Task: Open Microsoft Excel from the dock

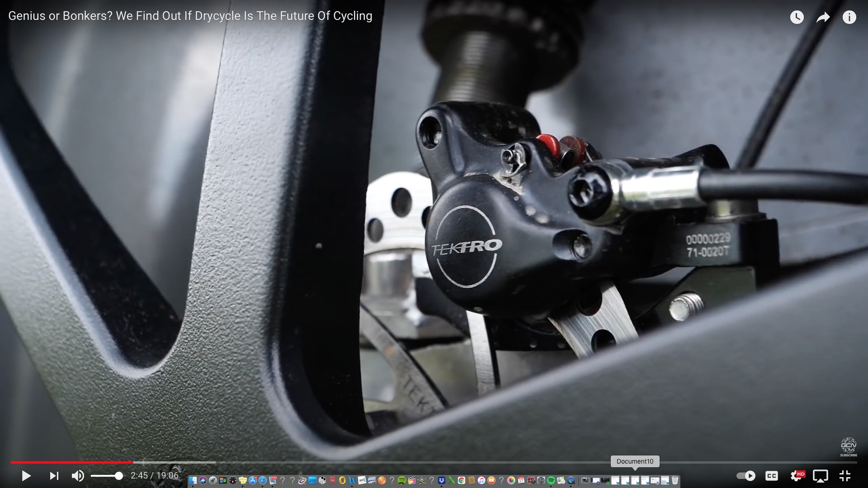Action: point(451,480)
